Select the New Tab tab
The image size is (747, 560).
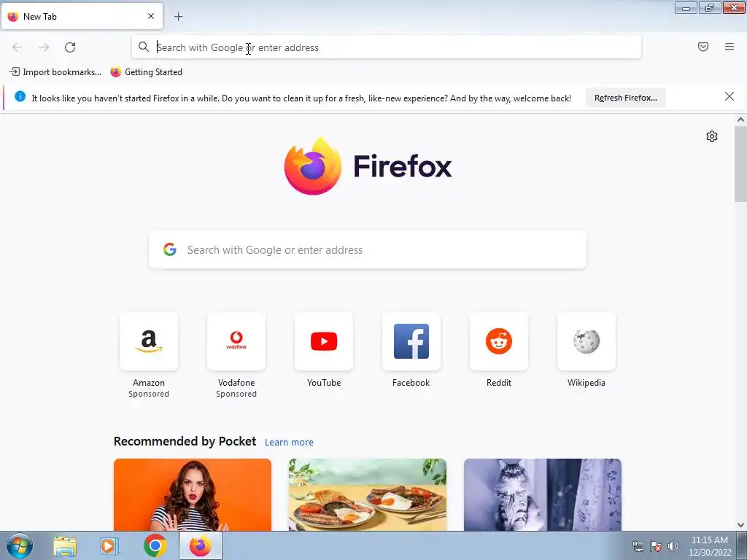82,16
